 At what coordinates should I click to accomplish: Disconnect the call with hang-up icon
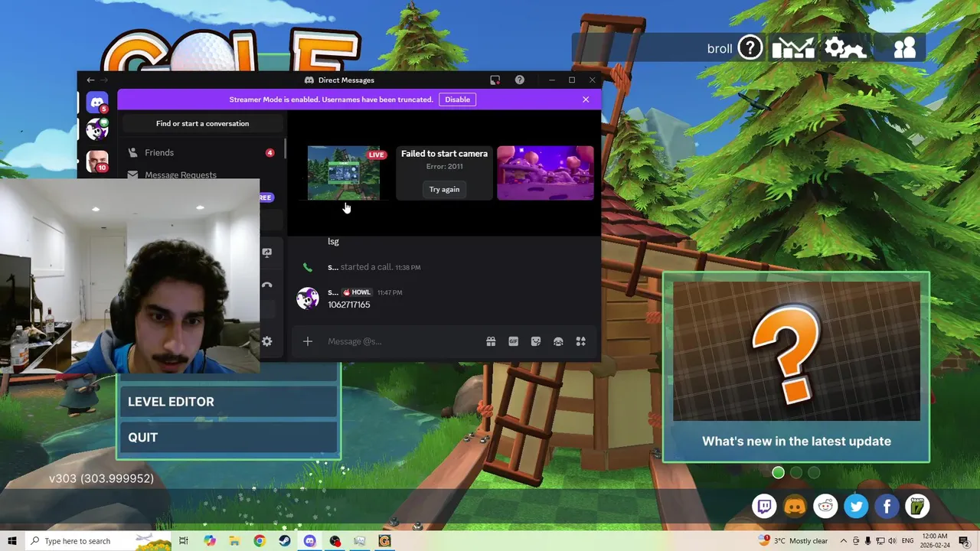(266, 285)
